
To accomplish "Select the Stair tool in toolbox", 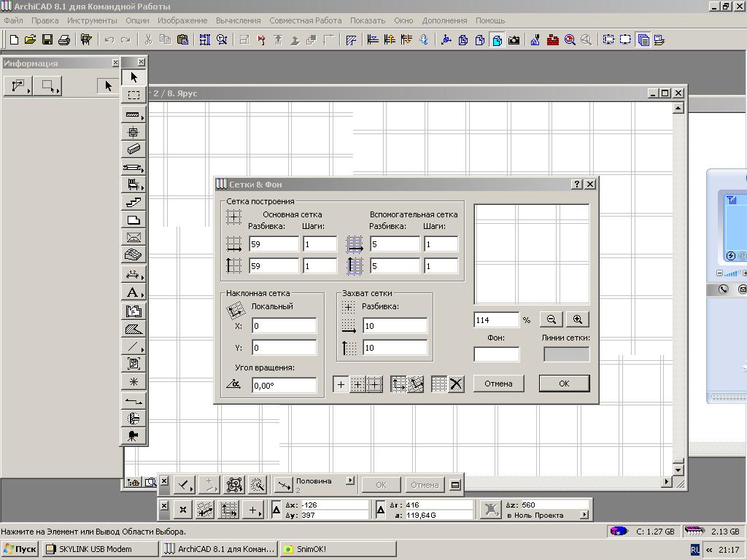I will (133, 202).
